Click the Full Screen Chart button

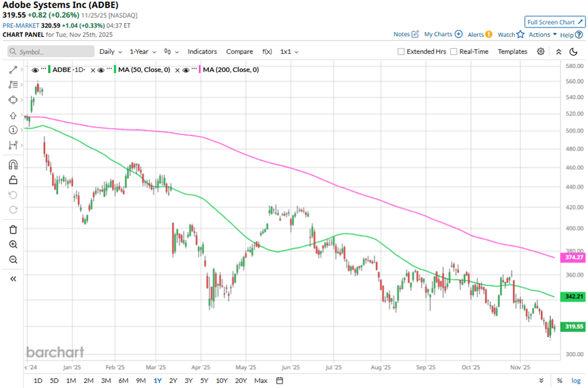(555, 22)
